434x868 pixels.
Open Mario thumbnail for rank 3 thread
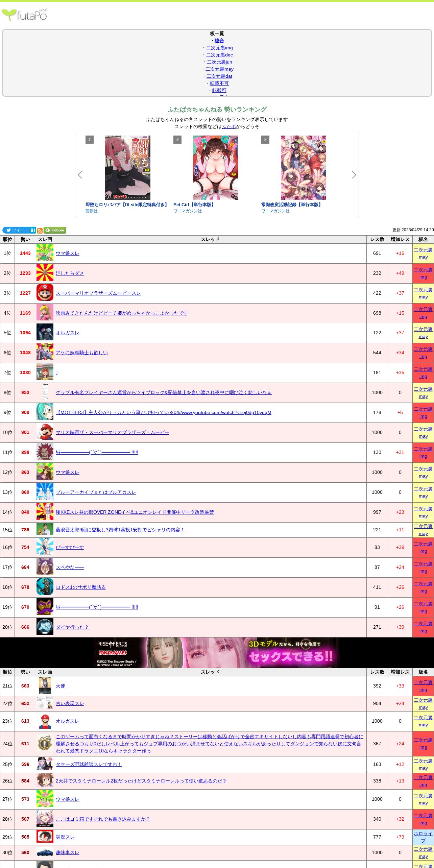coord(45,293)
